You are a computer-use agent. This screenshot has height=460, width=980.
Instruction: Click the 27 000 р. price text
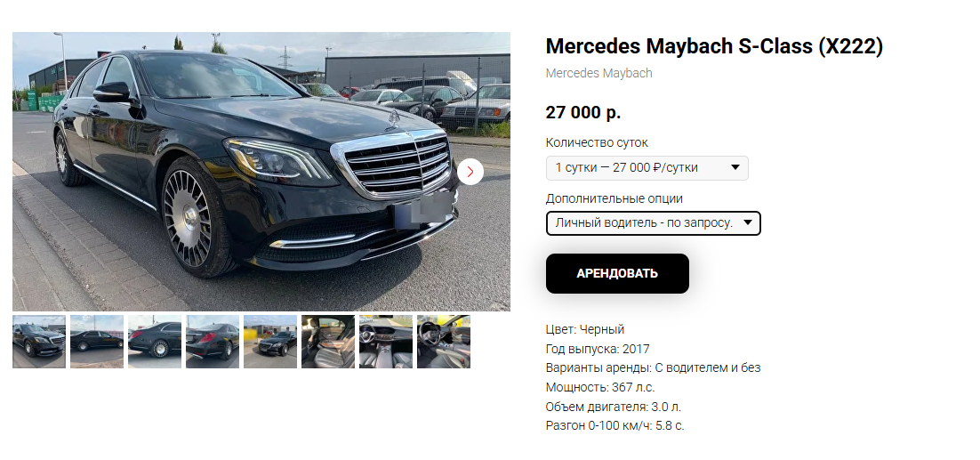583,112
